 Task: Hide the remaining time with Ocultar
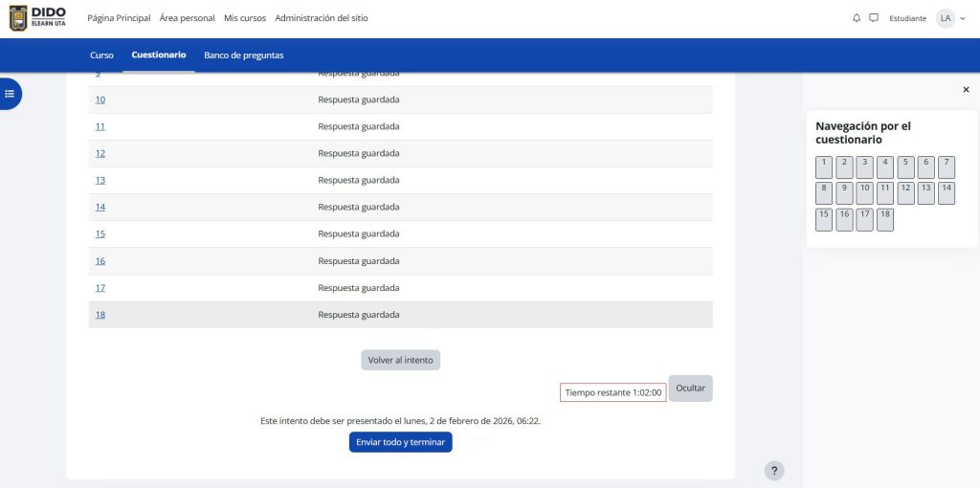[690, 388]
